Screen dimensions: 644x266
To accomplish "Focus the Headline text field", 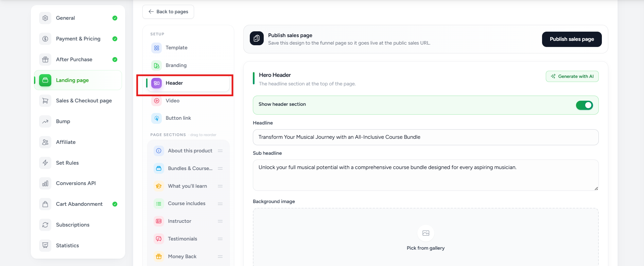I will (x=425, y=137).
